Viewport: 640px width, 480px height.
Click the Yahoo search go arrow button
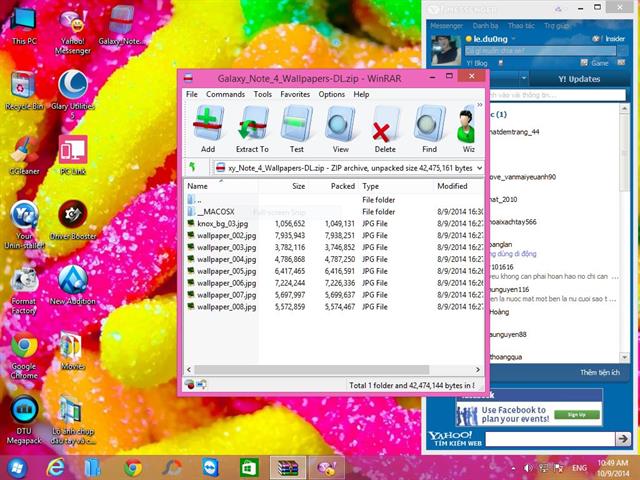click(622, 439)
